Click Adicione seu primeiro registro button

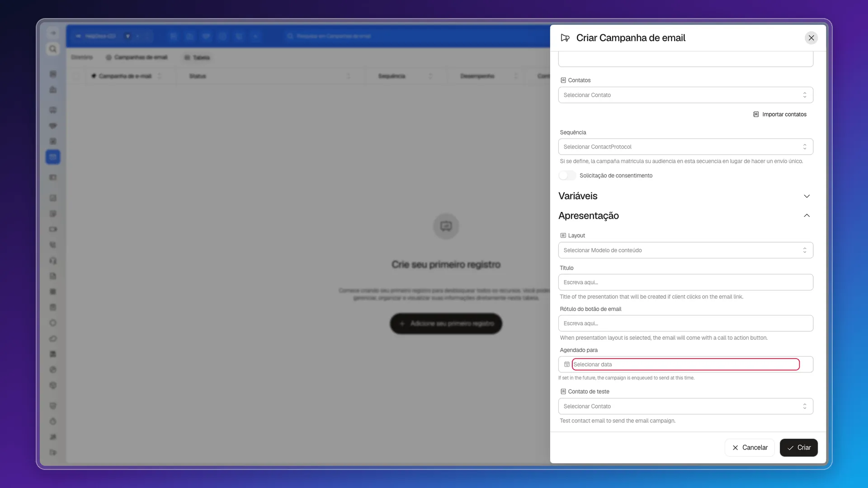pyautogui.click(x=446, y=324)
